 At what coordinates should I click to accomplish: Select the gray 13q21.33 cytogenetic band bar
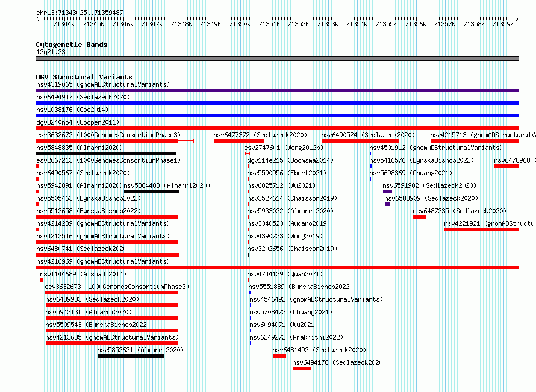[x=277, y=58]
